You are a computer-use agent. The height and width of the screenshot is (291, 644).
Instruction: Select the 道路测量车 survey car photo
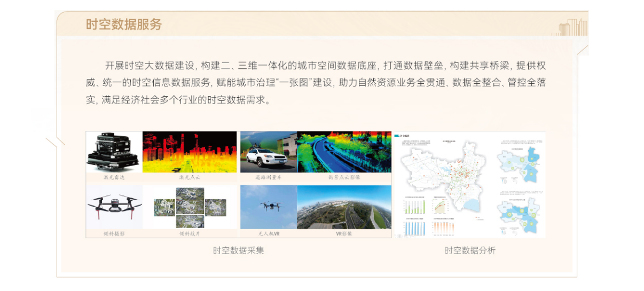pos(268,151)
